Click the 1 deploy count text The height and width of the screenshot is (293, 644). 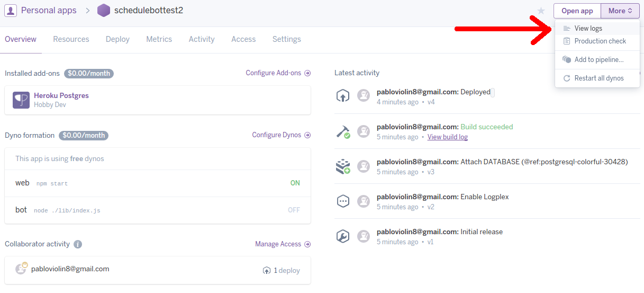pyautogui.click(x=287, y=270)
